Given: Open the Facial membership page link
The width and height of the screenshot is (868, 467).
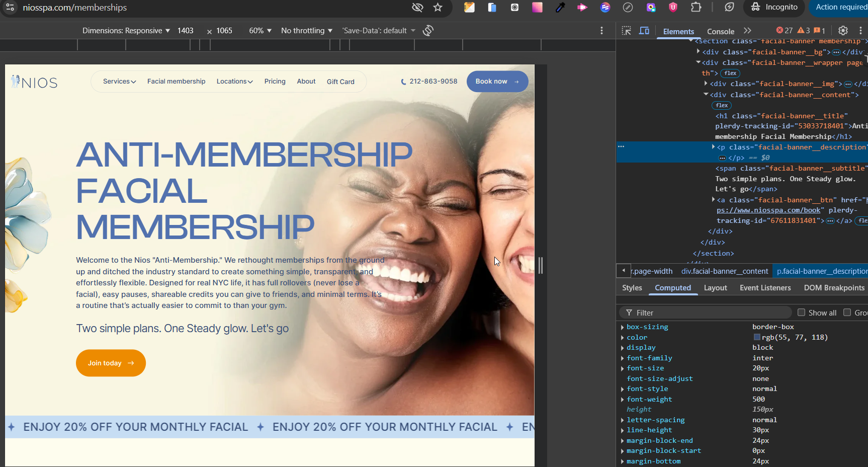Looking at the screenshot, I should (177, 82).
